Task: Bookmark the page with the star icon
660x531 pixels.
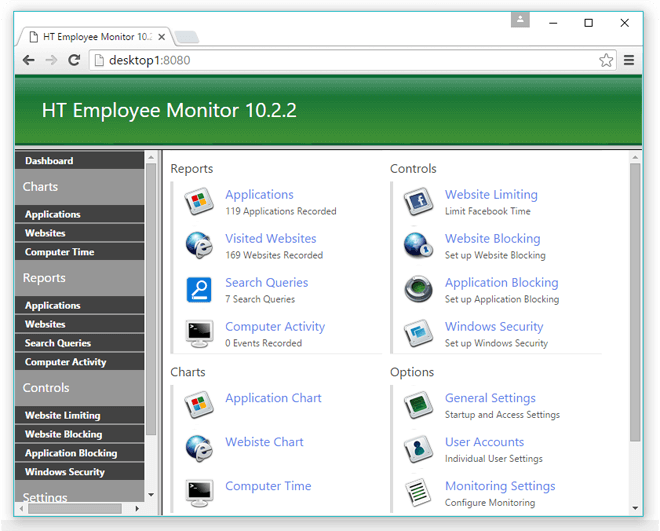Action: tap(606, 60)
